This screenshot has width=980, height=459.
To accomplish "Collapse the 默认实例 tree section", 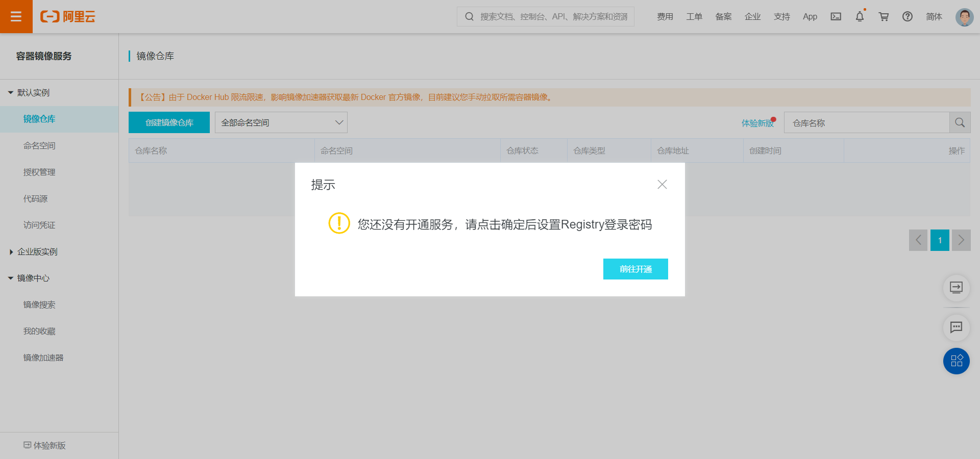I will (11, 93).
